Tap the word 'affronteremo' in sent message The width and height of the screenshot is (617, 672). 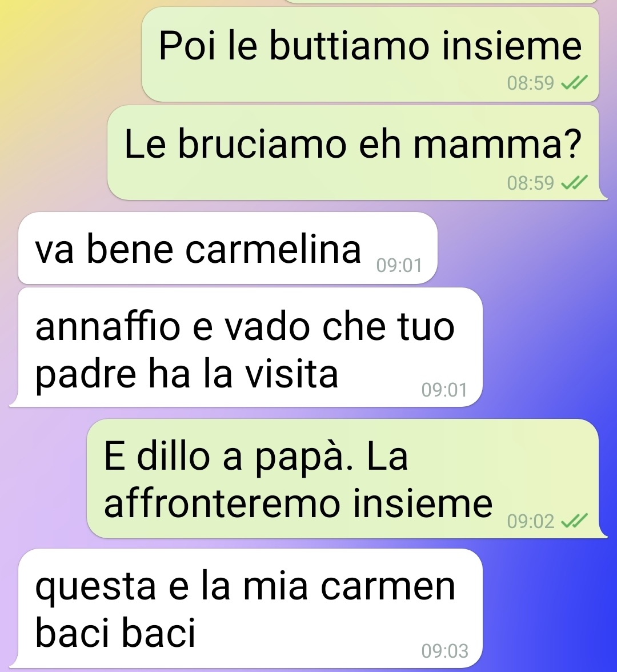(222, 502)
